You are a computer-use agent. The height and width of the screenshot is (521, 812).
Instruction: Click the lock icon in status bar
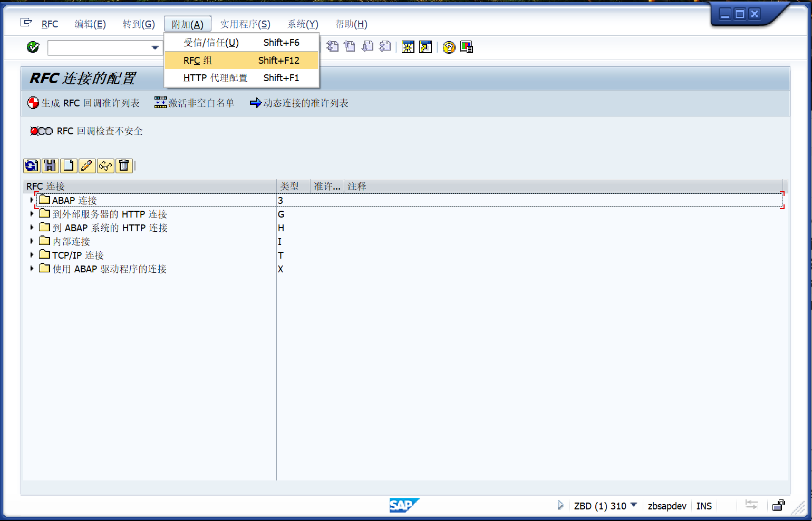tap(779, 506)
